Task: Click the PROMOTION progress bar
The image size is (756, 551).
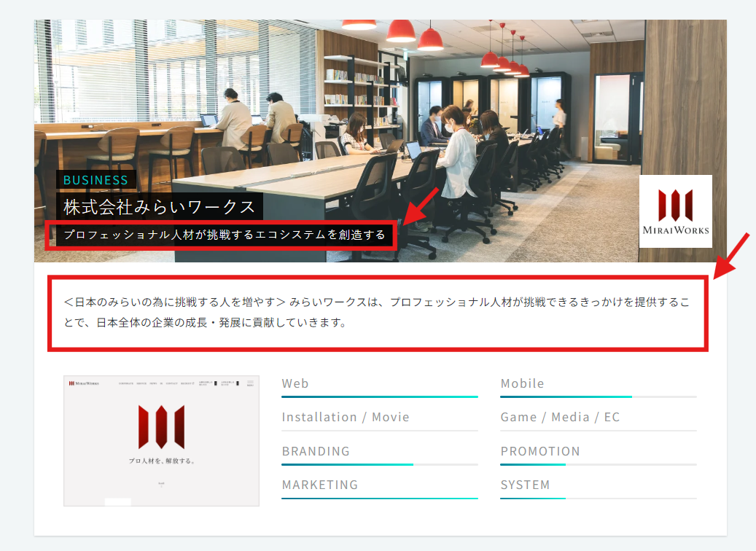Action: [599, 465]
